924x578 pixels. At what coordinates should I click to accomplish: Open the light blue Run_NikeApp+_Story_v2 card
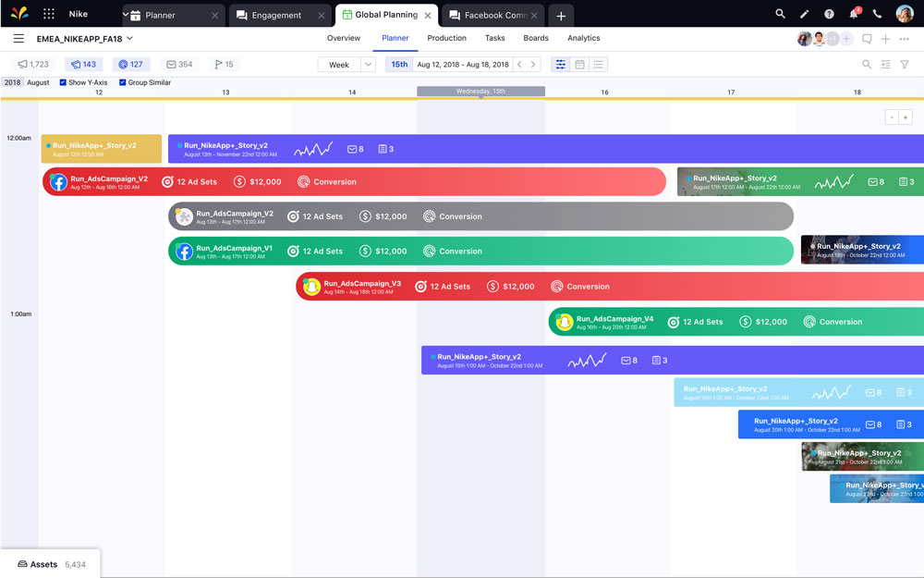click(x=799, y=392)
